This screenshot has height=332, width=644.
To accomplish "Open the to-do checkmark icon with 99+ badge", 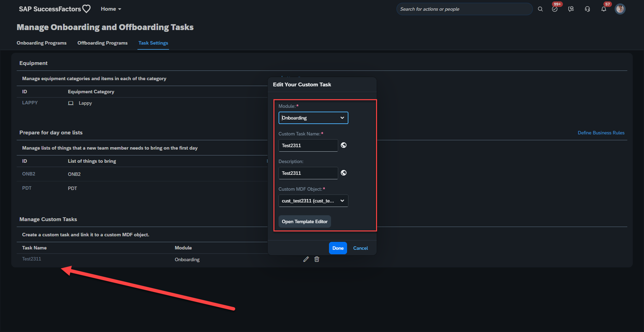I will pos(555,9).
